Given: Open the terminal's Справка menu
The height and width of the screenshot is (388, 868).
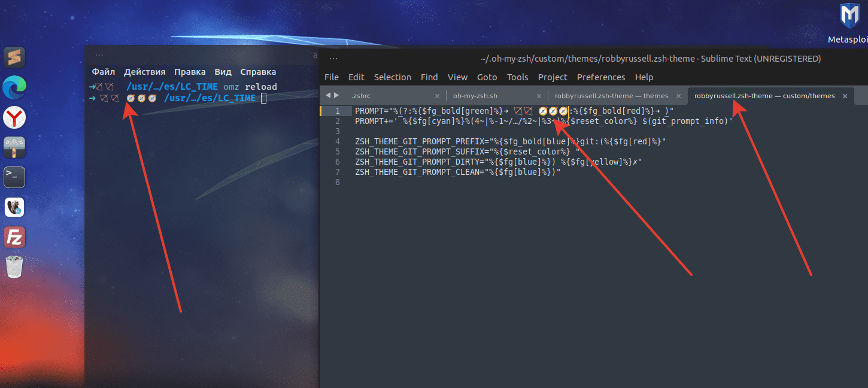Looking at the screenshot, I should click(x=258, y=72).
